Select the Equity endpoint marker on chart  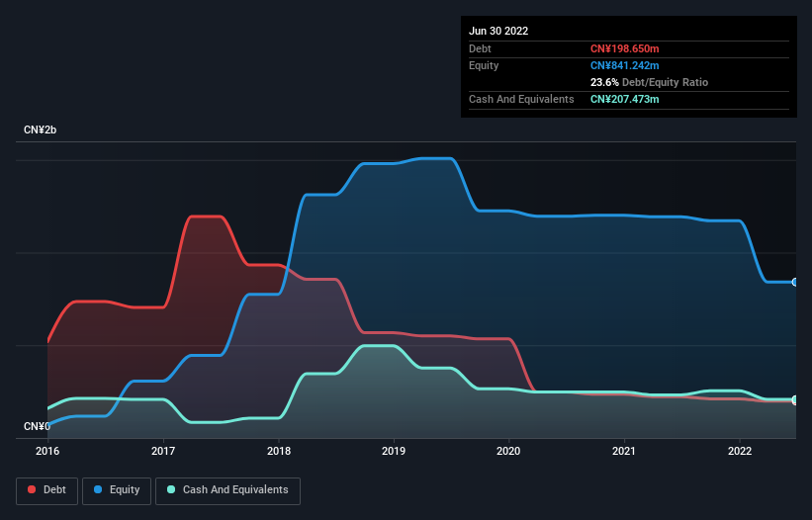(795, 282)
